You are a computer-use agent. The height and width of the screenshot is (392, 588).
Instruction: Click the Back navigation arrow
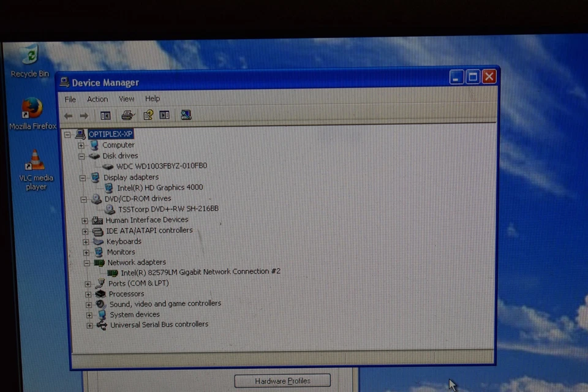(x=68, y=115)
